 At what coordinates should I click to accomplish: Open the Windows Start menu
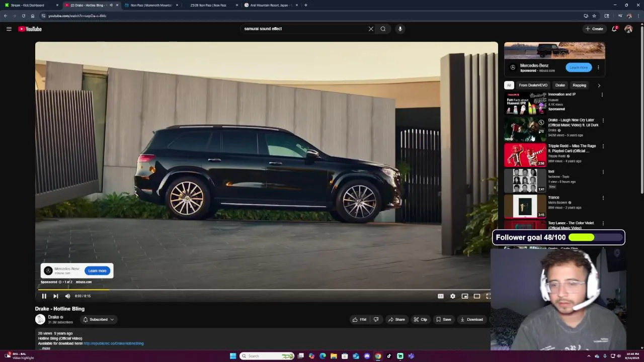pos(233,356)
